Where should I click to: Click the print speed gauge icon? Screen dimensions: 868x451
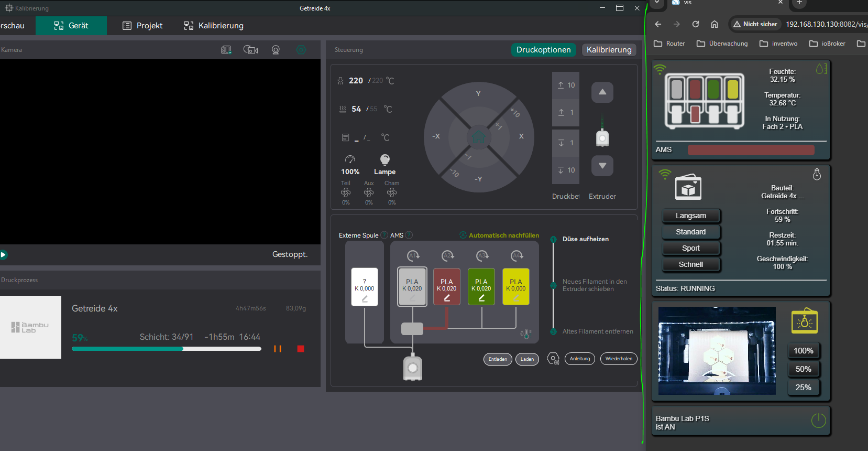(x=350, y=159)
